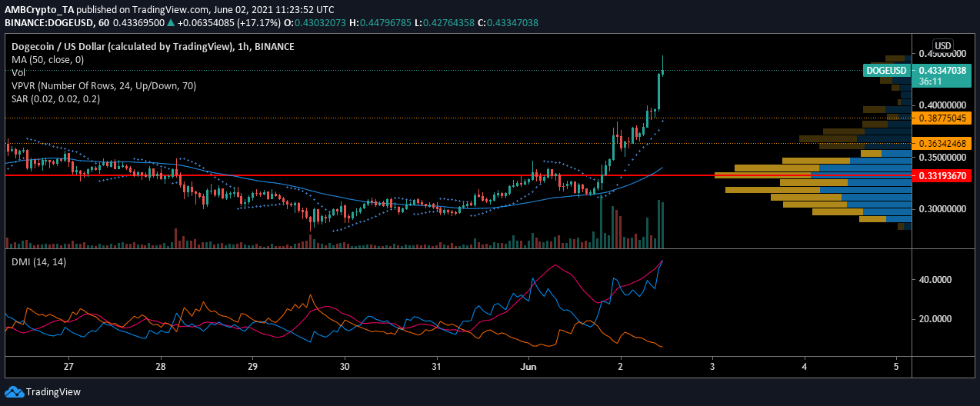Click the 29 date marker on time axis
This screenshot has height=406, width=980.
[252, 368]
